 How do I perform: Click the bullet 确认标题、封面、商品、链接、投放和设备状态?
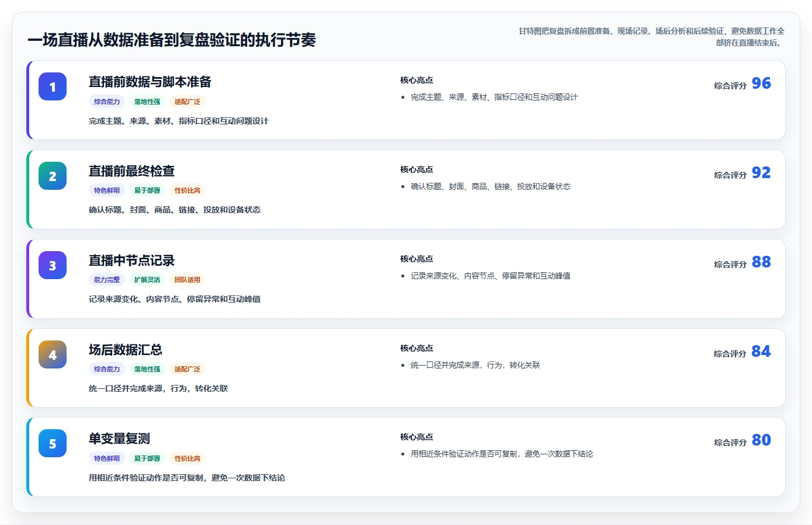[491, 186]
